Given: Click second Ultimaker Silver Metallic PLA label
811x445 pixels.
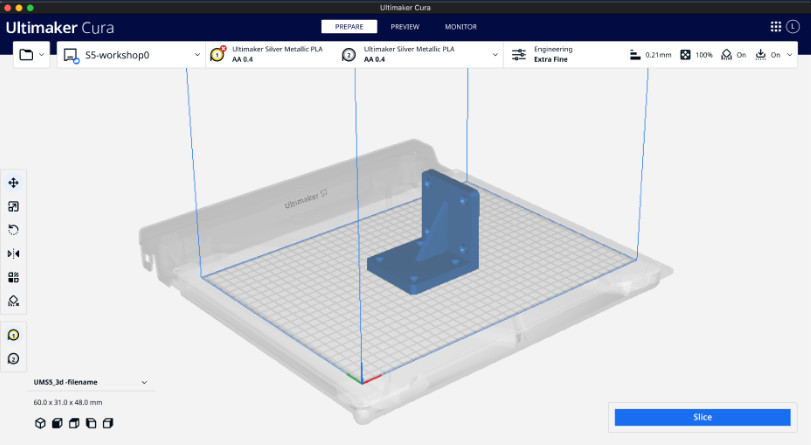Looking at the screenshot, I should 409,49.
